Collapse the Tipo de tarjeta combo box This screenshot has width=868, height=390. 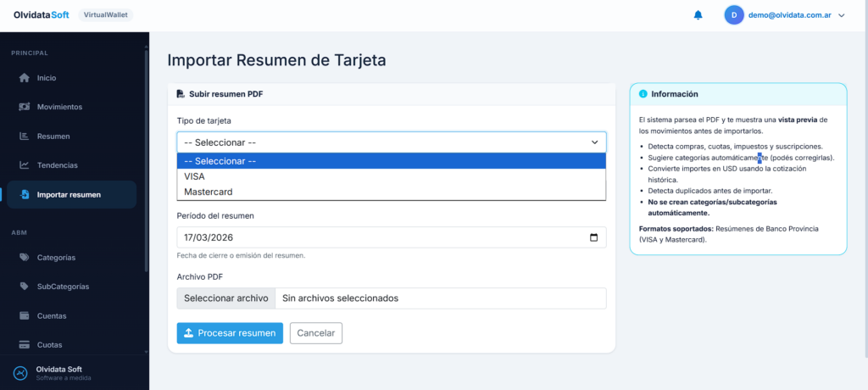point(391,142)
